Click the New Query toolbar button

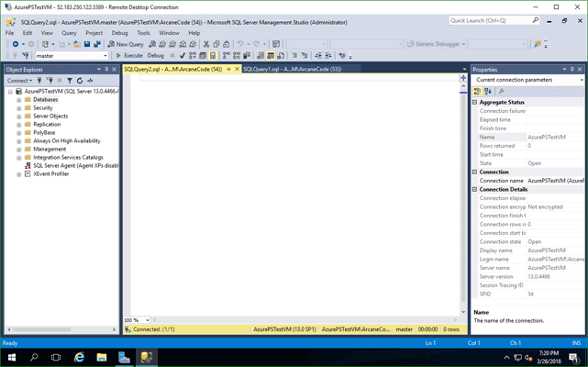tap(126, 44)
